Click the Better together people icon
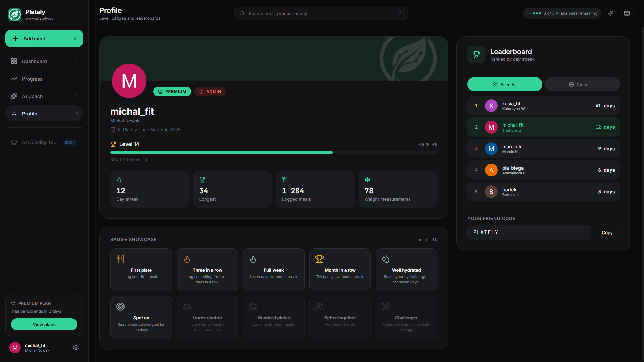 [319, 307]
